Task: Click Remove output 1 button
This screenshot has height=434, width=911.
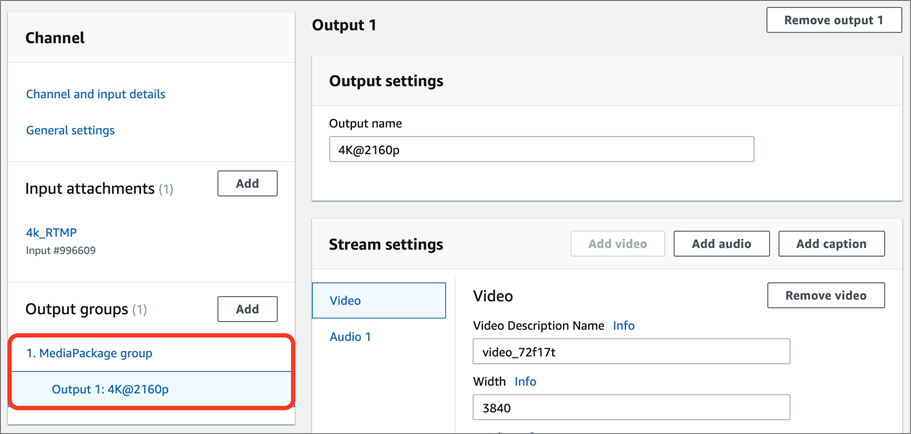Action: pyautogui.click(x=834, y=20)
